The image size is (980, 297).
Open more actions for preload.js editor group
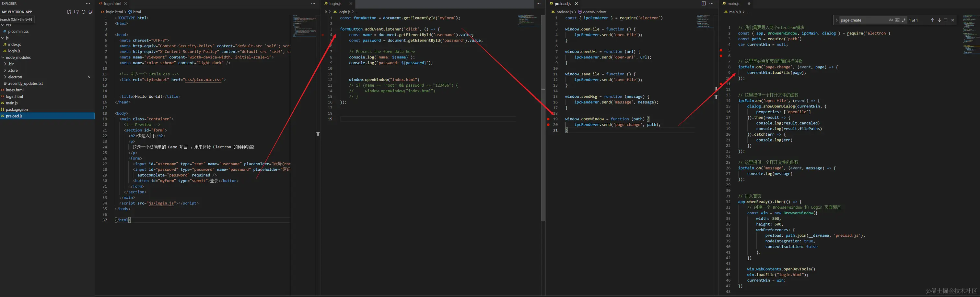[711, 4]
